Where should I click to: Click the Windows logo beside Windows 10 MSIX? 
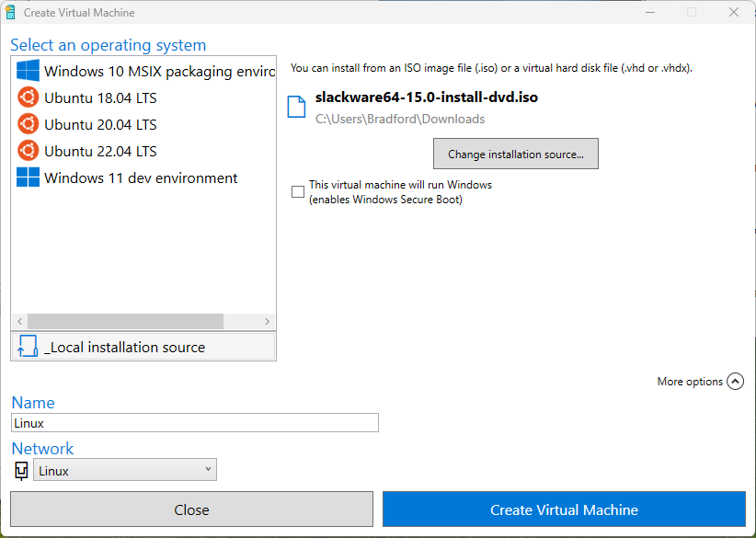(x=28, y=71)
